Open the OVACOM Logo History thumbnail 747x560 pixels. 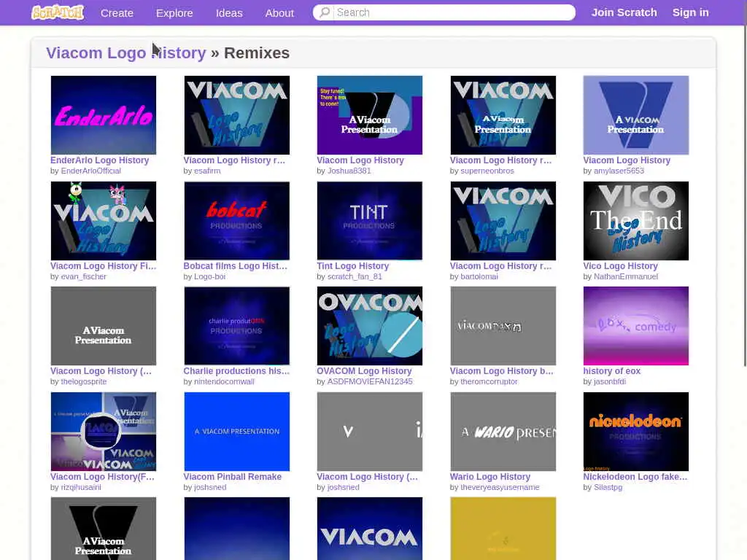[370, 326]
